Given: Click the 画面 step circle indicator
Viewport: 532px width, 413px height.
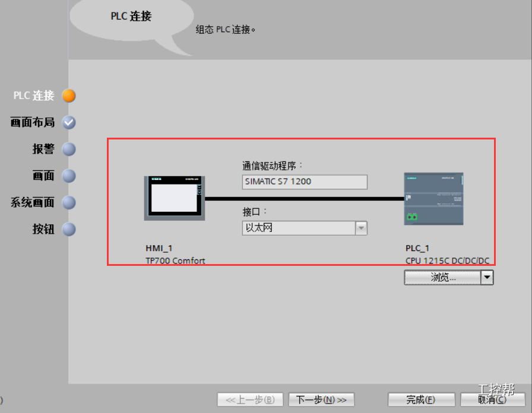Looking at the screenshot, I should (x=69, y=176).
